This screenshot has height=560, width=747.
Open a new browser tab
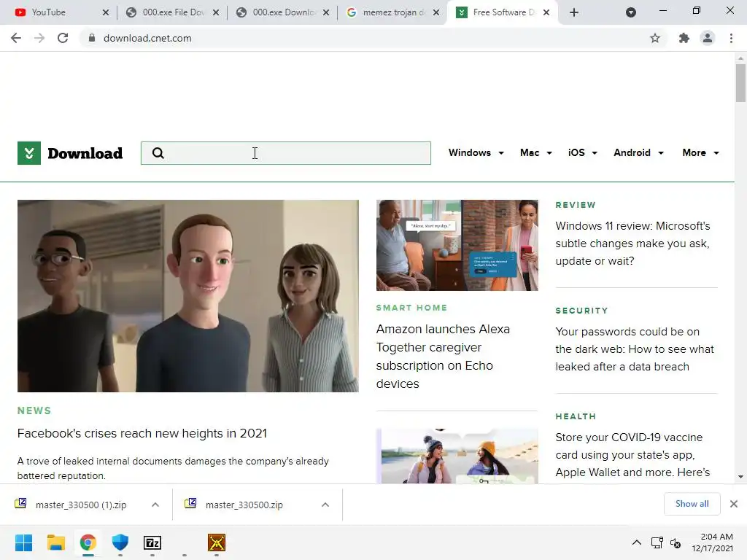pyautogui.click(x=574, y=12)
